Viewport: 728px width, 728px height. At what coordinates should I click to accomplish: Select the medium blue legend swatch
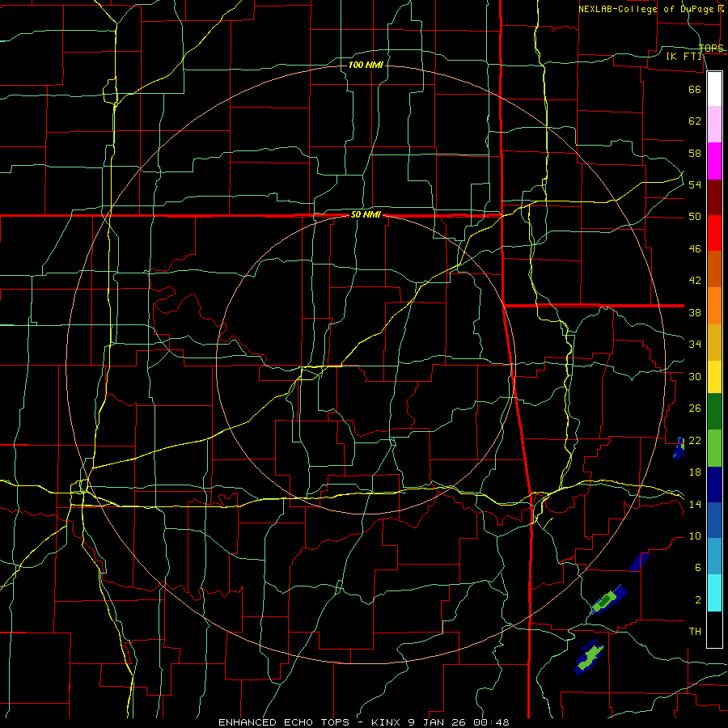[714, 520]
